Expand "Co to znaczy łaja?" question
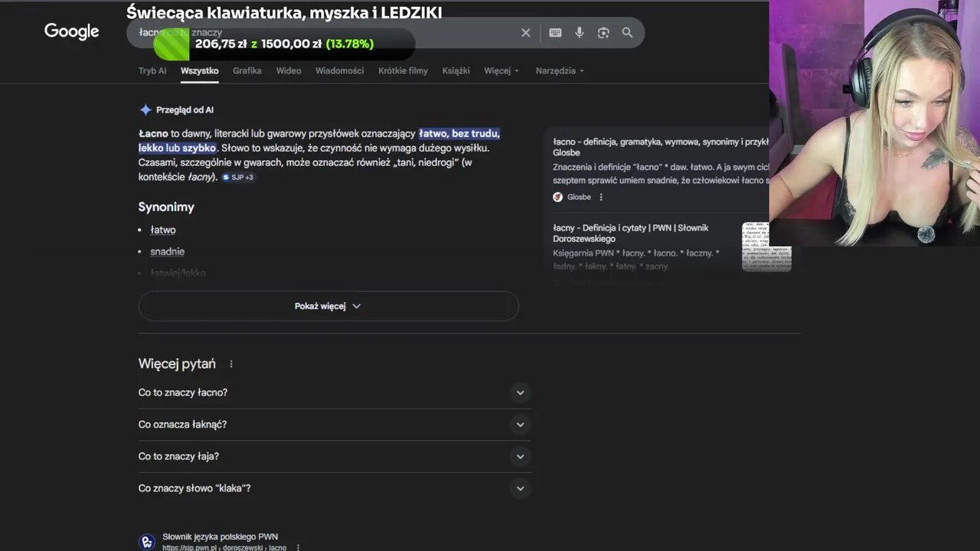980x551 pixels. pos(520,457)
